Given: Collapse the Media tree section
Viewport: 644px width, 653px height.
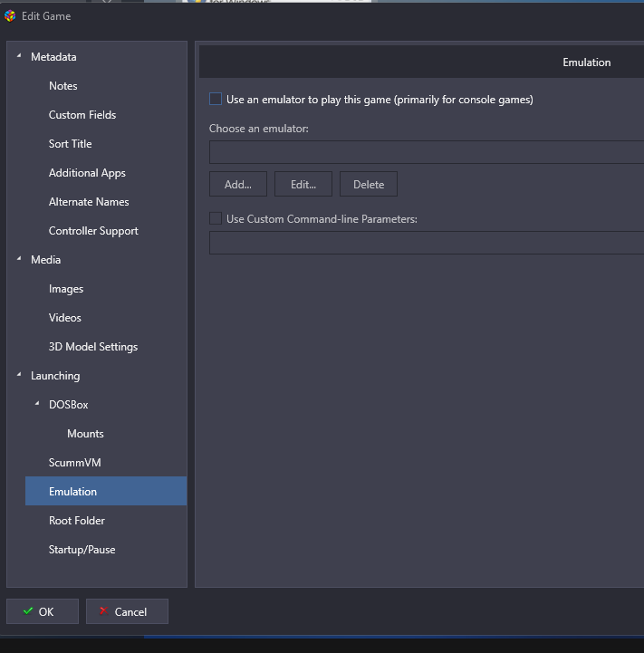Looking at the screenshot, I should pos(19,259).
